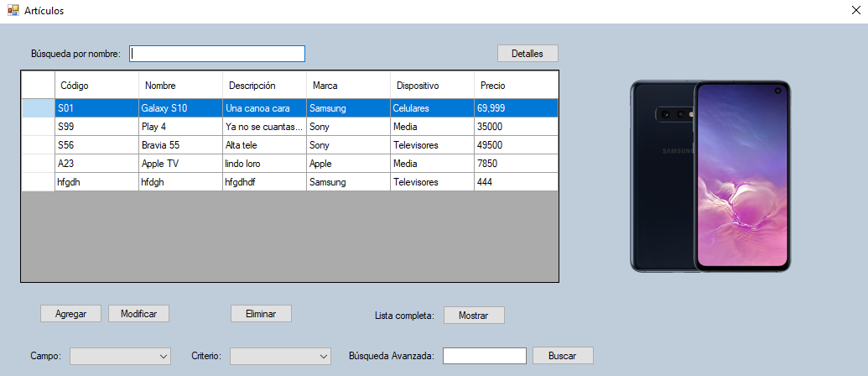Screen dimensions: 868x376
Task: Select the row header of the A23 row
Action: pos(39,164)
